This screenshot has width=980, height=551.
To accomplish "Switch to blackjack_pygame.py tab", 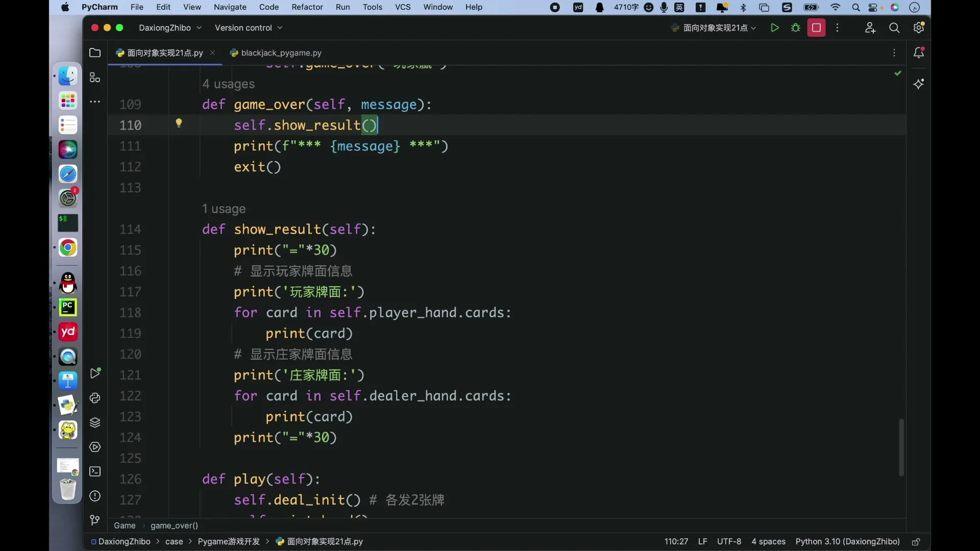I will (x=276, y=53).
